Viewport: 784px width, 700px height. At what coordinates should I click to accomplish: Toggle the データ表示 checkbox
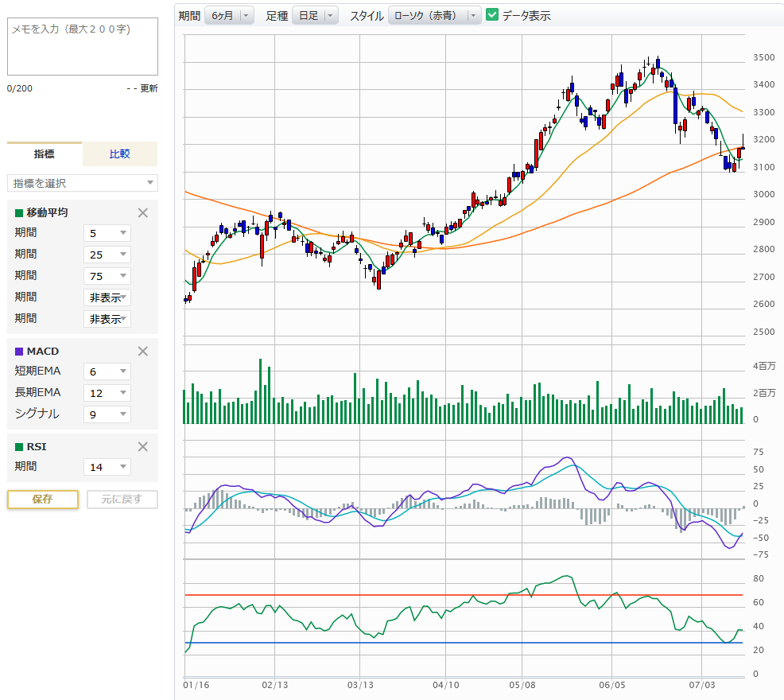point(492,15)
